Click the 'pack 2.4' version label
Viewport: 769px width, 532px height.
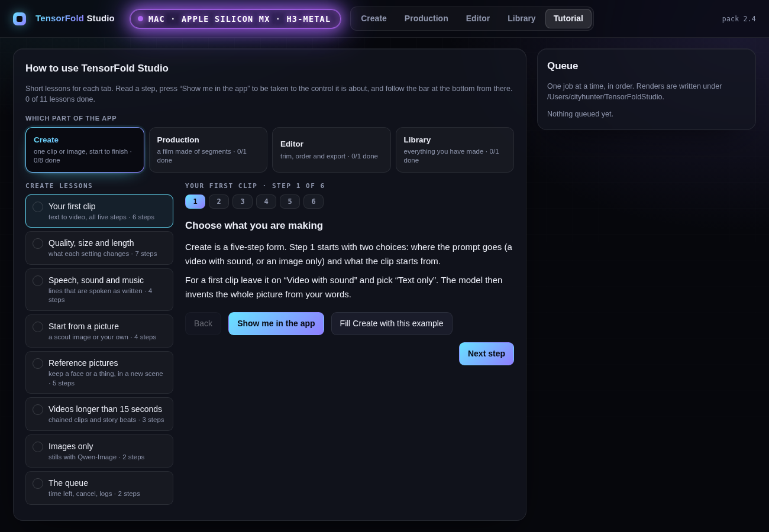point(739,19)
